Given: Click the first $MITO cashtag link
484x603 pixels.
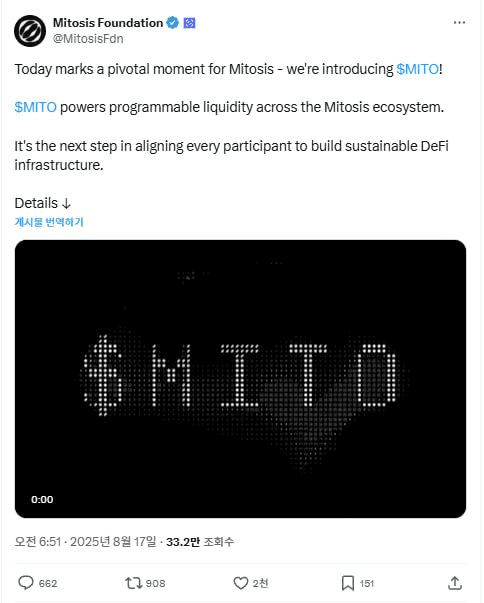Looking at the screenshot, I should tap(417, 69).
